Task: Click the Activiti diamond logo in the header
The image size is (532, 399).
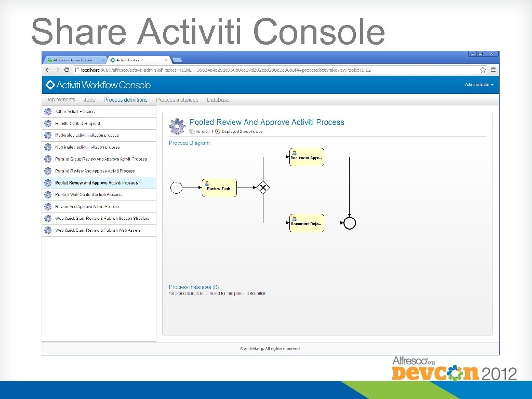Action: coord(50,85)
